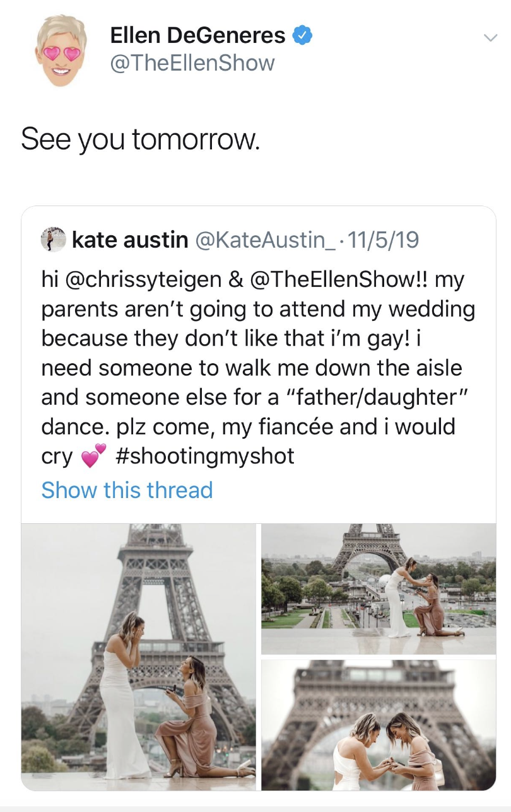
Task: Click the "Show this thread" link
Action: 127,490
